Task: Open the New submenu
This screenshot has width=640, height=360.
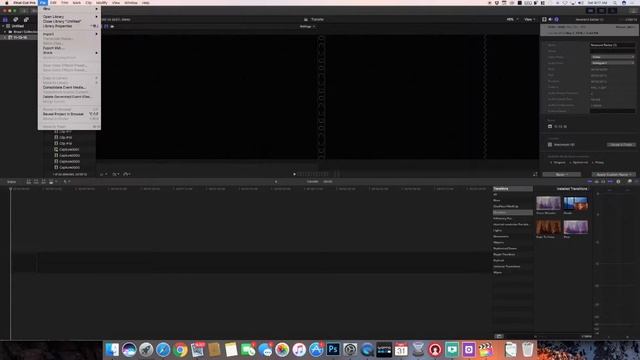Action: coord(69,9)
